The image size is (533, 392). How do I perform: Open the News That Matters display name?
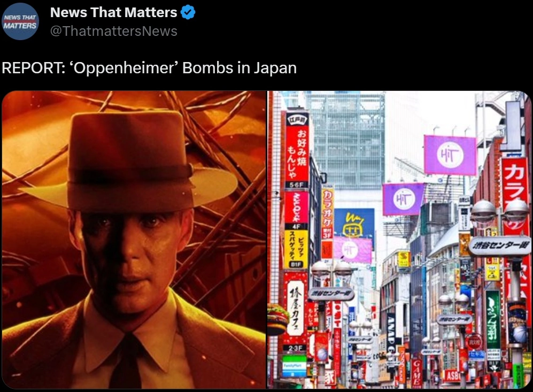pos(113,12)
